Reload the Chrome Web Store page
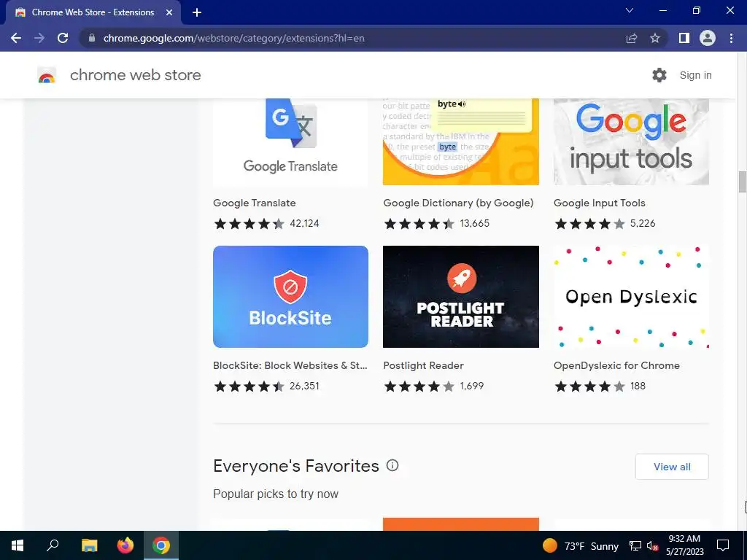Image resolution: width=747 pixels, height=560 pixels. coord(63,38)
